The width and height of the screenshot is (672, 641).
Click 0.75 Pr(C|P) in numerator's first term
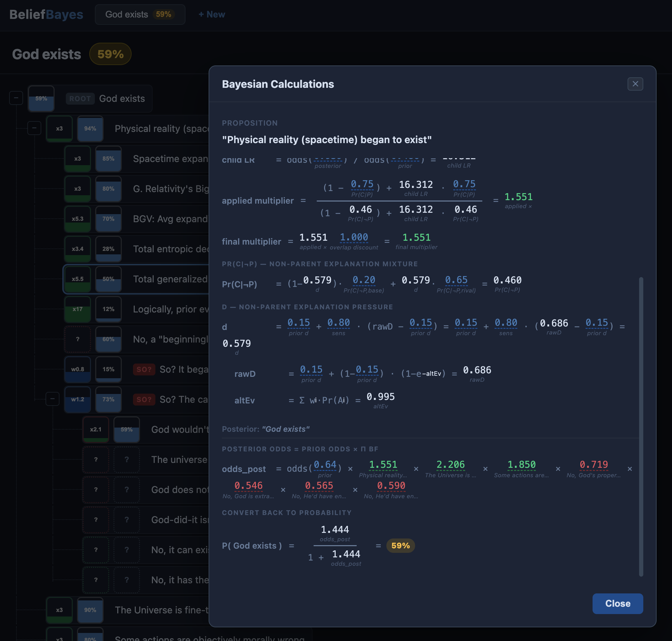pos(362,184)
